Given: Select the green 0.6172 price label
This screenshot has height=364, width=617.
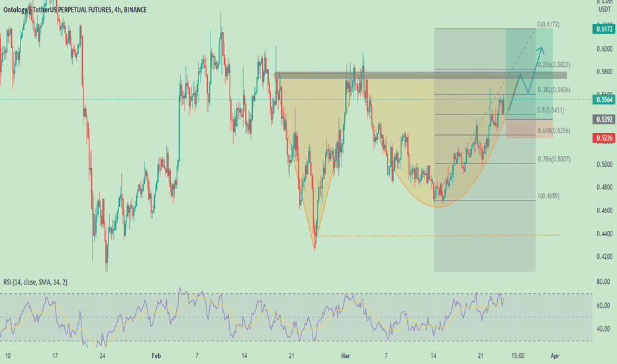Looking at the screenshot, I should 604,29.
